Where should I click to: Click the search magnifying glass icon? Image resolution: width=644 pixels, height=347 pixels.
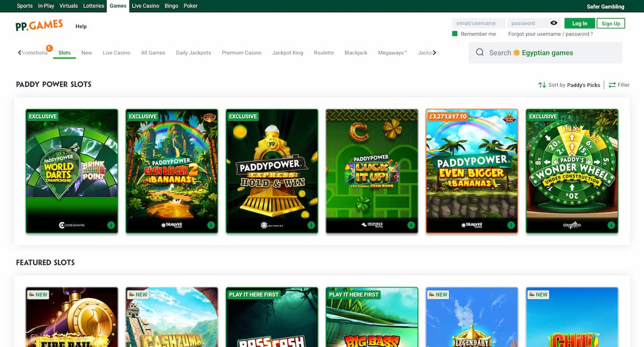tap(480, 52)
